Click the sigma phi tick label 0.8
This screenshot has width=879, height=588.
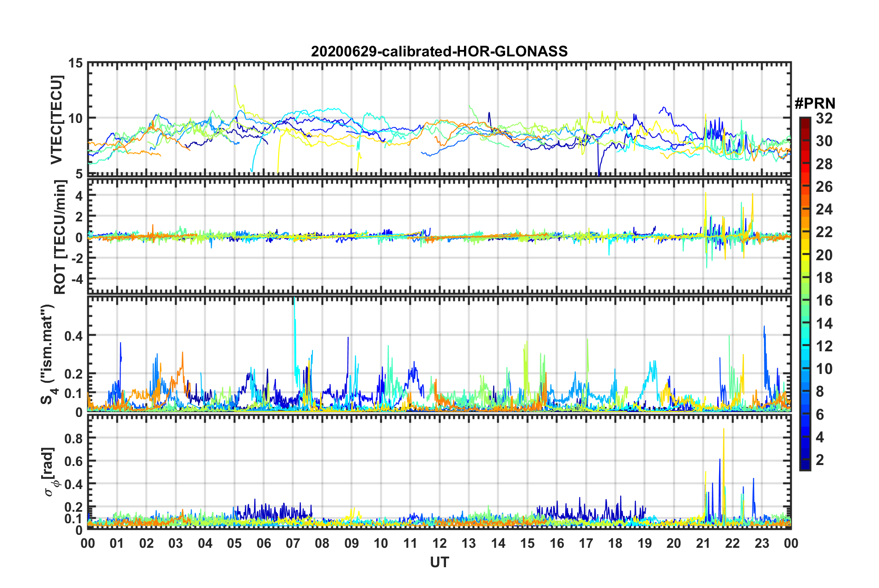(73, 438)
